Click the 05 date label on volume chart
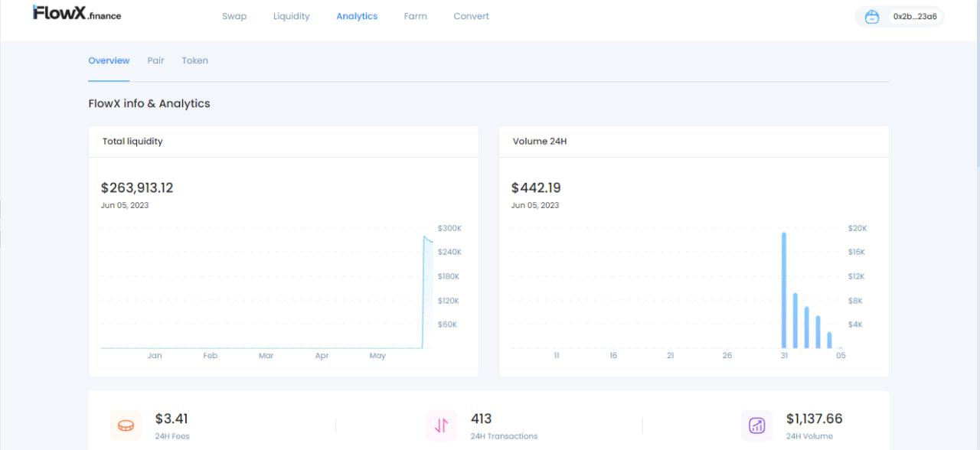The image size is (980, 450). [x=841, y=356]
